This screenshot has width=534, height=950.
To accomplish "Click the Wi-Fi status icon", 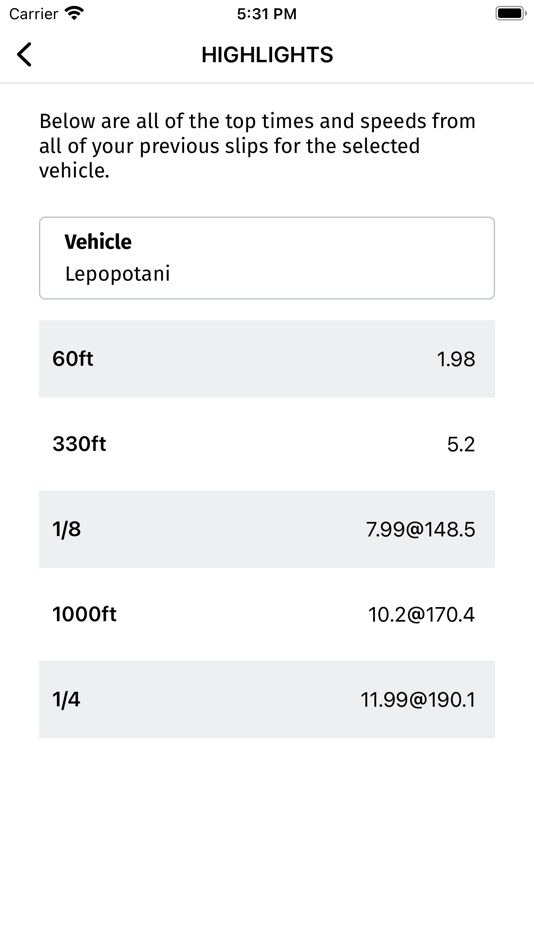I will tap(75, 13).
